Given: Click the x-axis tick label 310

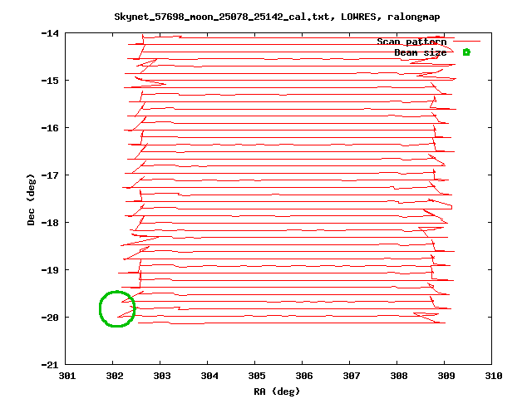Looking at the screenshot, I should pyautogui.click(x=494, y=376).
